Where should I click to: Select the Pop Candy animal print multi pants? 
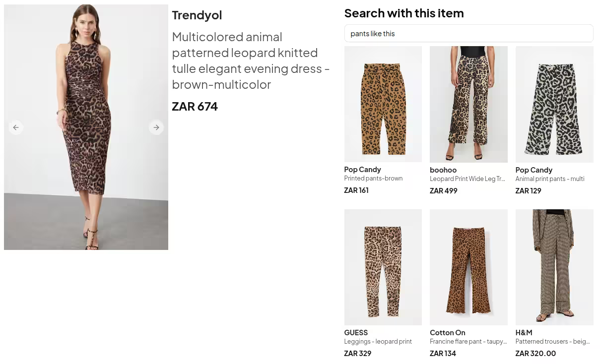[554, 104]
